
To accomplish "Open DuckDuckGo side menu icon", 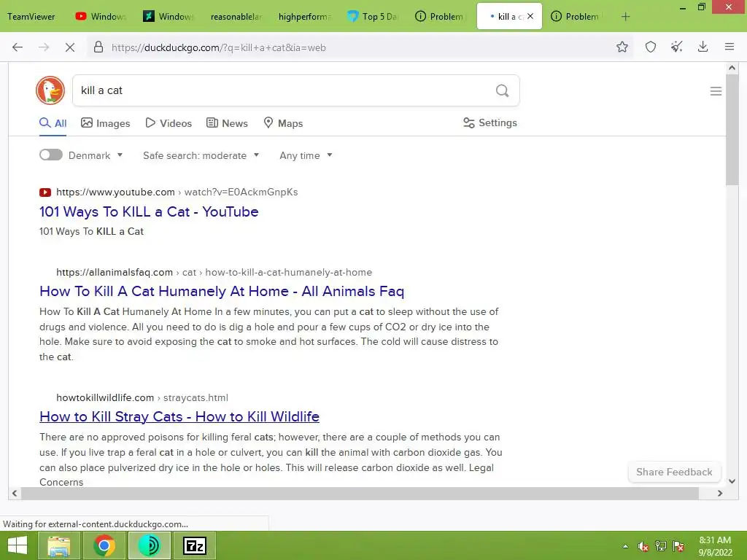I will pos(716,91).
